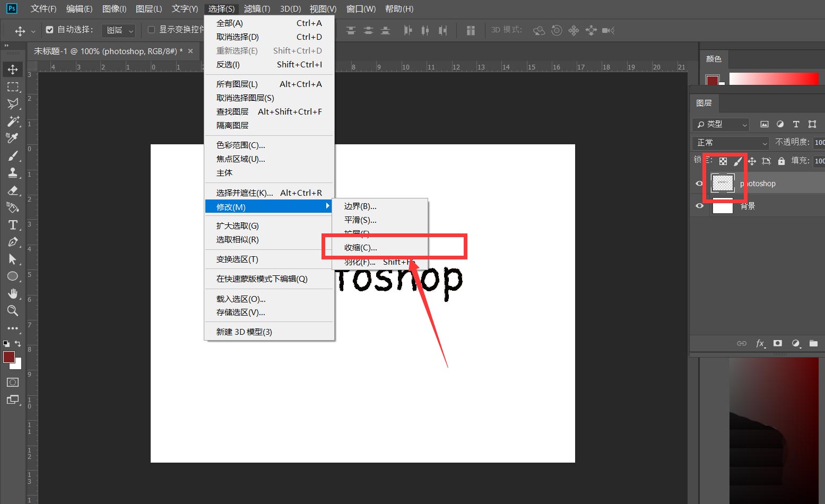825x504 pixels.
Task: Select the Pen tool
Action: point(13,242)
